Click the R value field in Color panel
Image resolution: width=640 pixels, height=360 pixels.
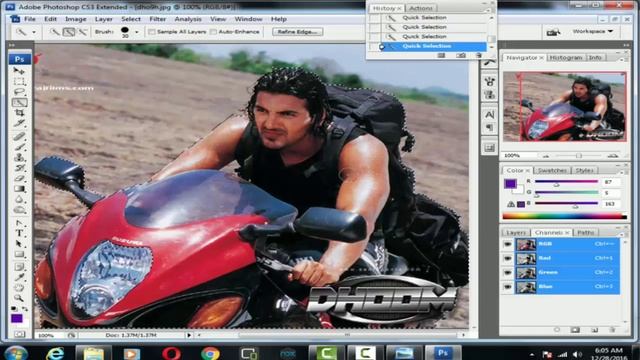[x=610, y=182]
